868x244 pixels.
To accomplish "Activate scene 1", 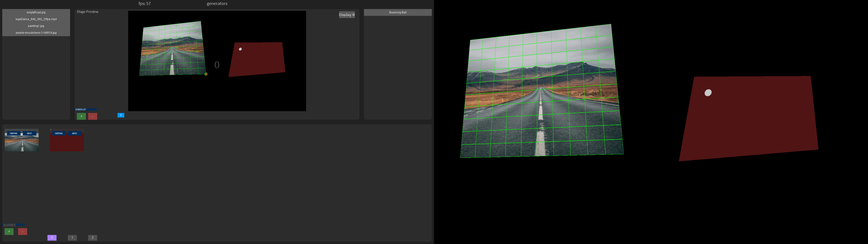I will [x=72, y=237].
